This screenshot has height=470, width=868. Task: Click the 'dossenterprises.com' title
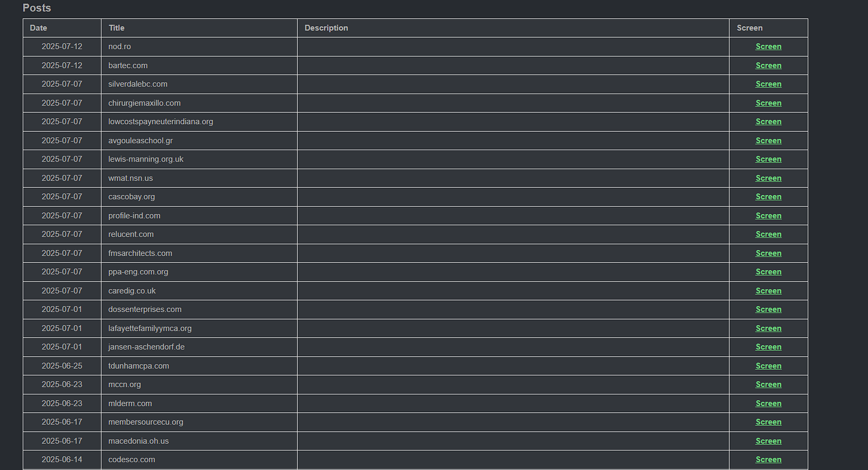pos(145,310)
